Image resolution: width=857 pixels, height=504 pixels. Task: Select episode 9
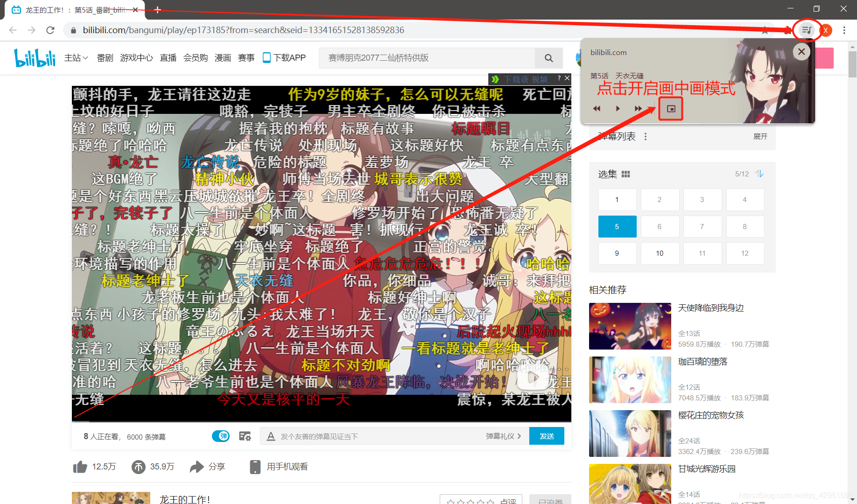(617, 253)
